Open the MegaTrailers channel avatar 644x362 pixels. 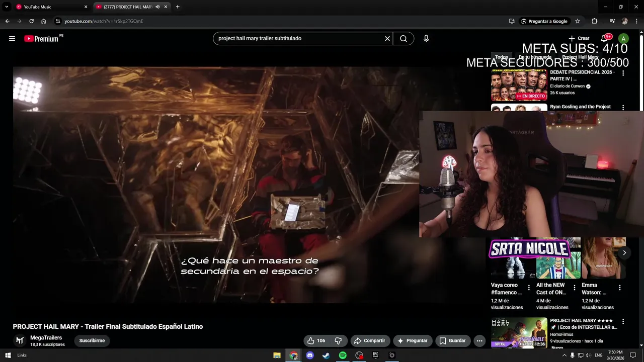(20, 341)
